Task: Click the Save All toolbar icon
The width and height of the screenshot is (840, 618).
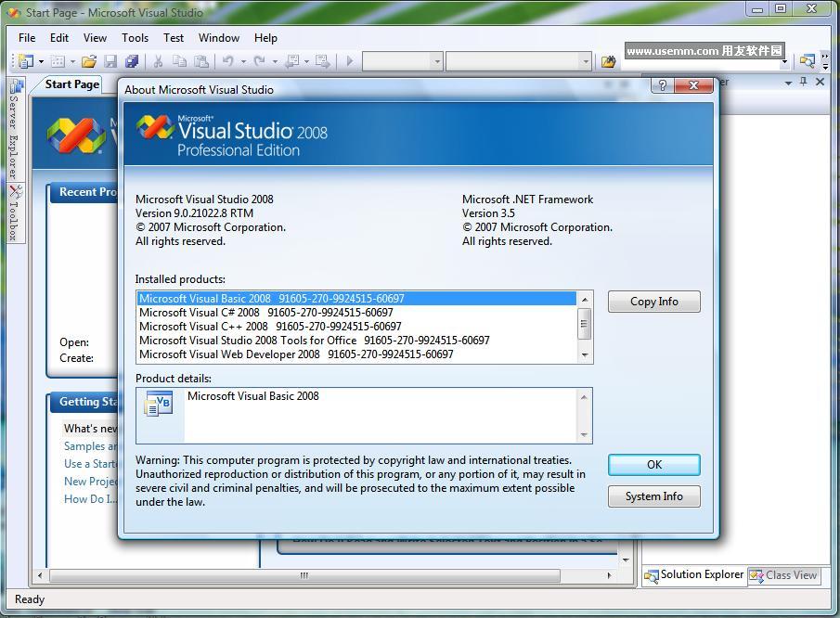Action: pos(132,61)
